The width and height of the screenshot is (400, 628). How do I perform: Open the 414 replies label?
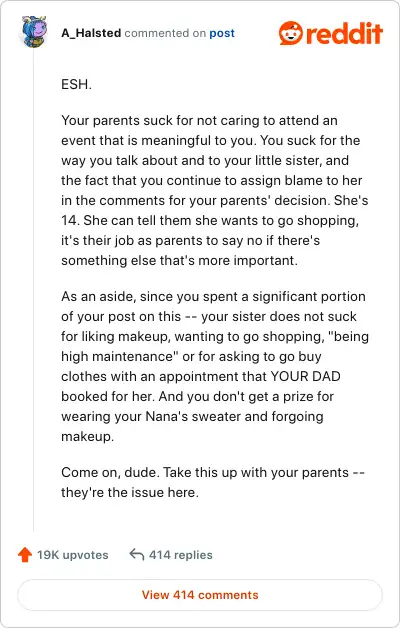pyautogui.click(x=181, y=555)
